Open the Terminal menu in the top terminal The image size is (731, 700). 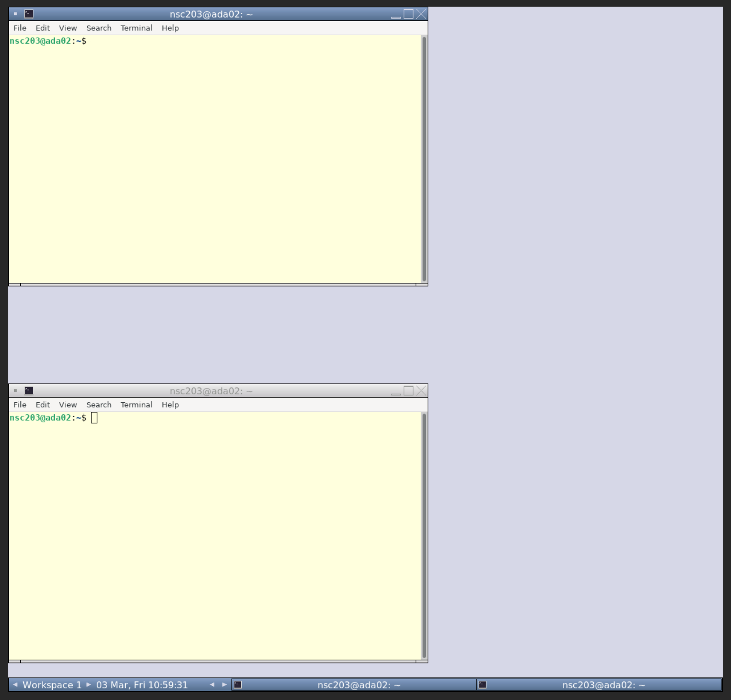pyautogui.click(x=136, y=28)
